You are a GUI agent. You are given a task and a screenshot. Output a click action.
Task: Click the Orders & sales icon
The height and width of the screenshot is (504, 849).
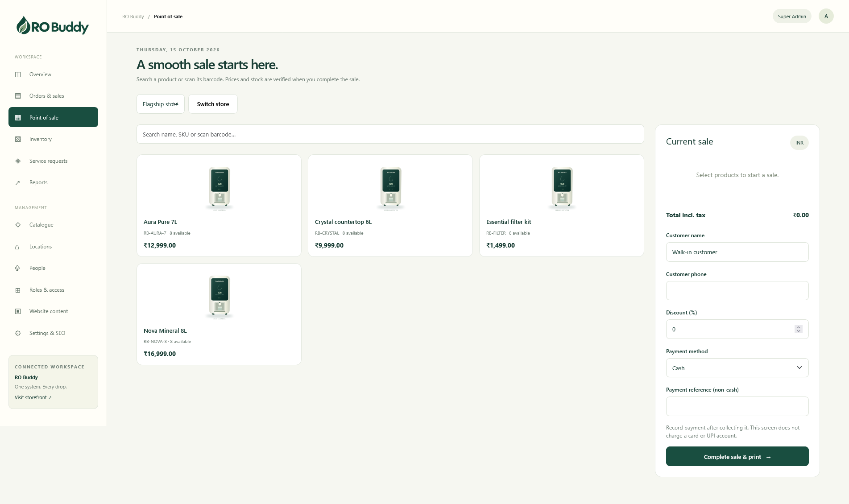[18, 96]
